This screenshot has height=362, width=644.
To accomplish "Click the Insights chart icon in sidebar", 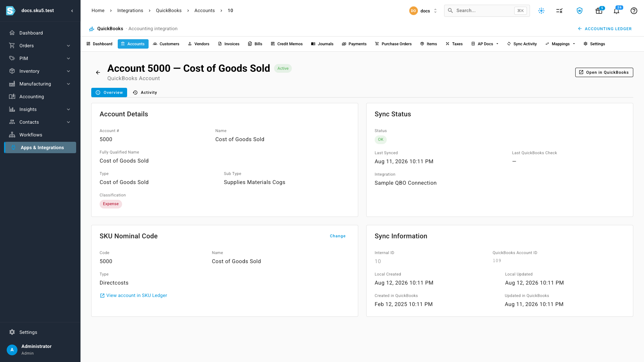I will [x=12, y=109].
